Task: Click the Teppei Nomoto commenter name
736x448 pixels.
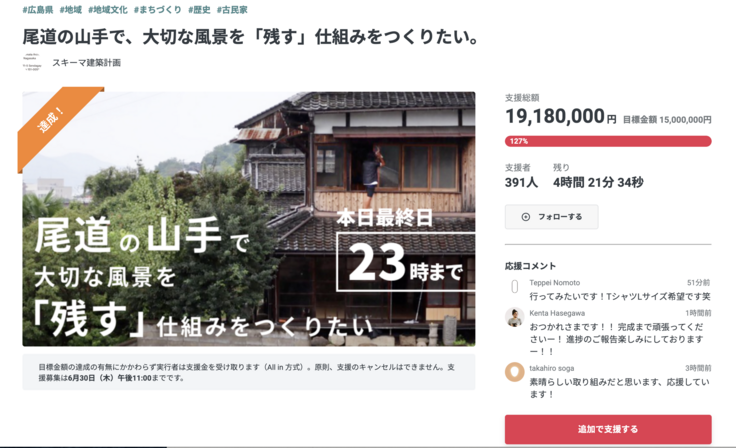Action: [554, 283]
